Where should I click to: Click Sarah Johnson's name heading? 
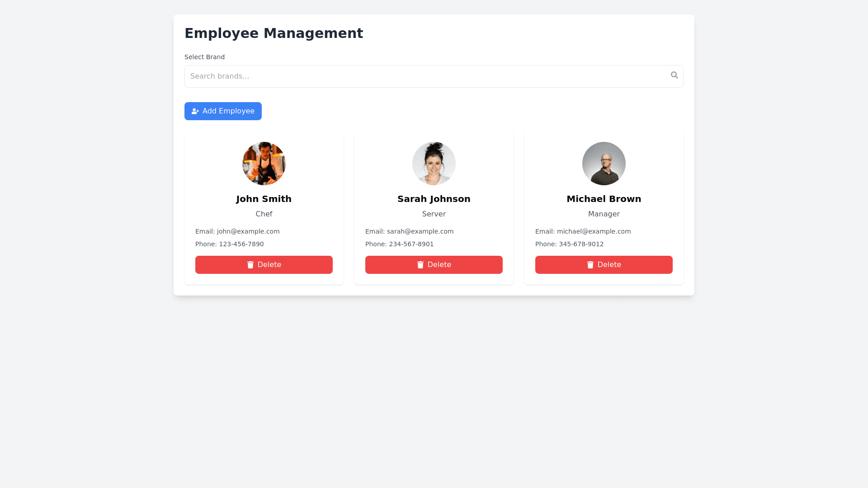434,199
